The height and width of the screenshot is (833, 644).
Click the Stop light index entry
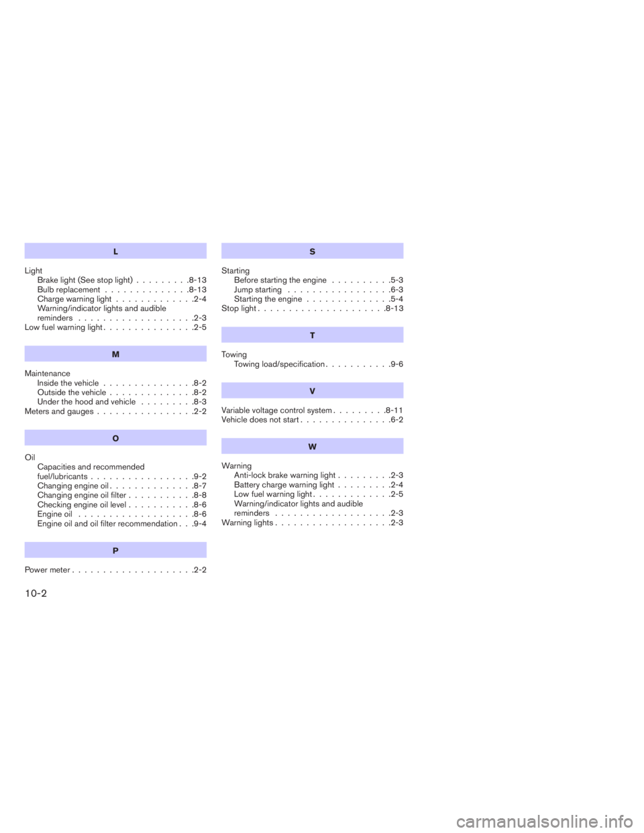pos(311,309)
